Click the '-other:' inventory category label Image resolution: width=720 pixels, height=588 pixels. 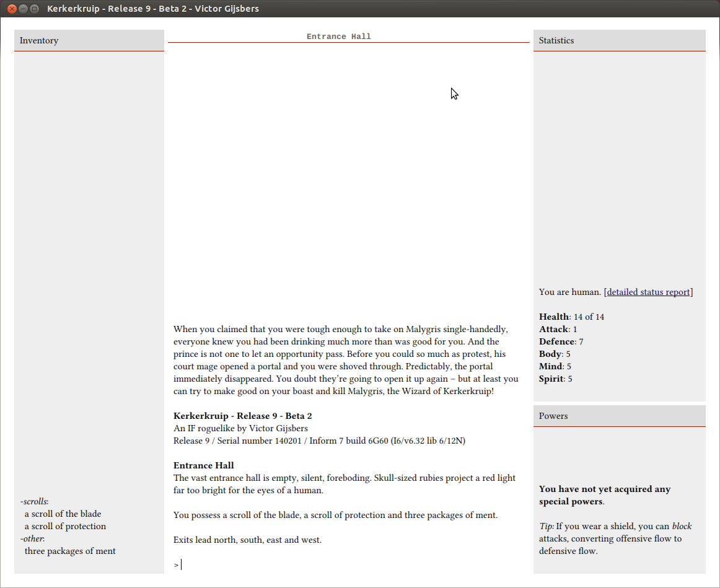tap(33, 538)
